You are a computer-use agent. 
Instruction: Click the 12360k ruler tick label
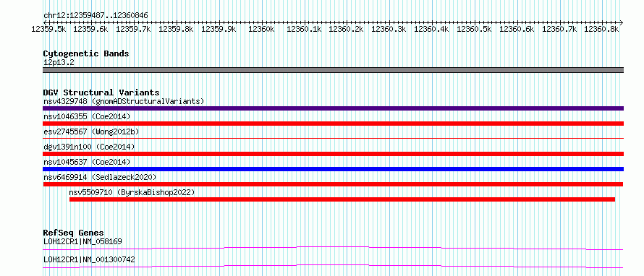pos(261,29)
